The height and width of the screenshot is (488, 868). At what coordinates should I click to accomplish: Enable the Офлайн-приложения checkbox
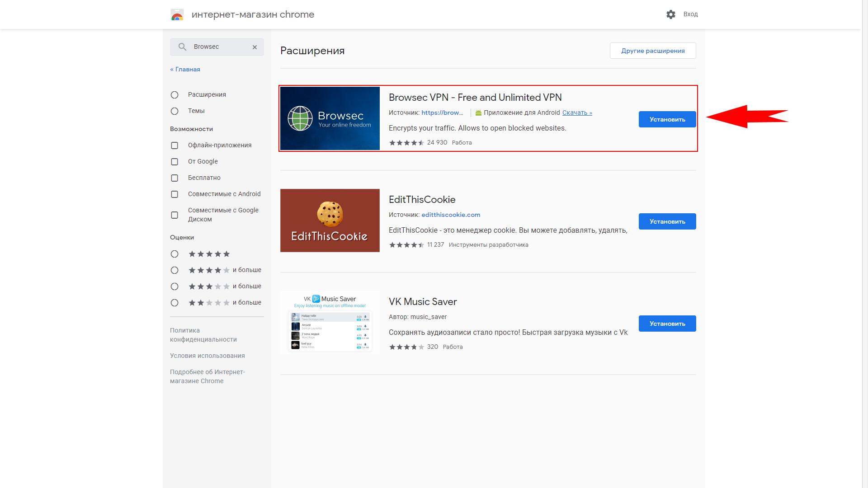click(x=175, y=145)
